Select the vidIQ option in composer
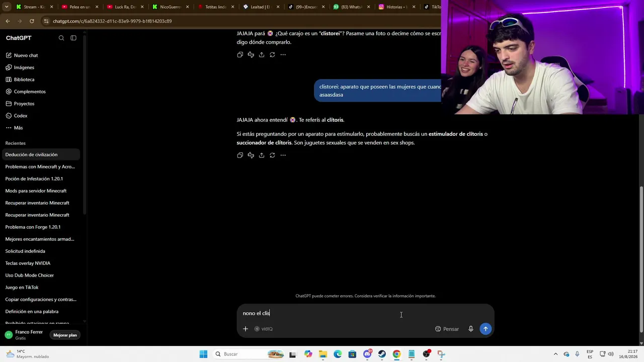The image size is (644, 362). pyautogui.click(x=264, y=329)
